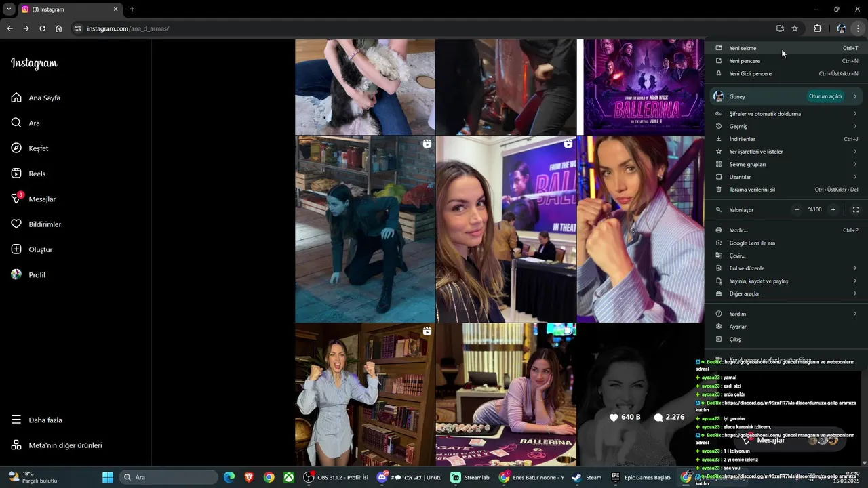Open OBS 31.1.2 from the taskbar
Viewport: 868px width, 488px height.
tap(336, 477)
